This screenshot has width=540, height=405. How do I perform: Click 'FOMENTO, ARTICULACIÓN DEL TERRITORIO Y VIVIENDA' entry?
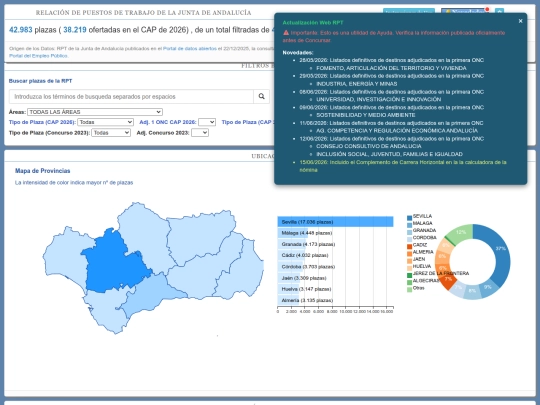pos(391,68)
